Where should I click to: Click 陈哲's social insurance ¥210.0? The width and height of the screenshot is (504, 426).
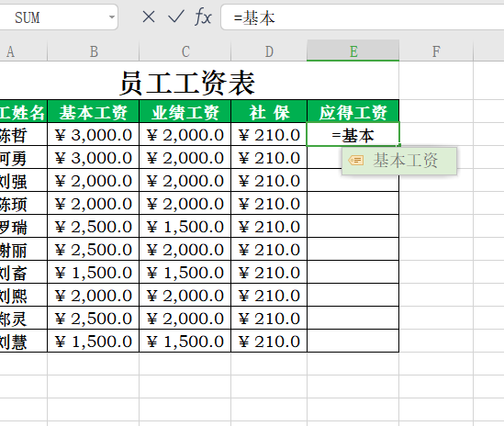(269, 134)
